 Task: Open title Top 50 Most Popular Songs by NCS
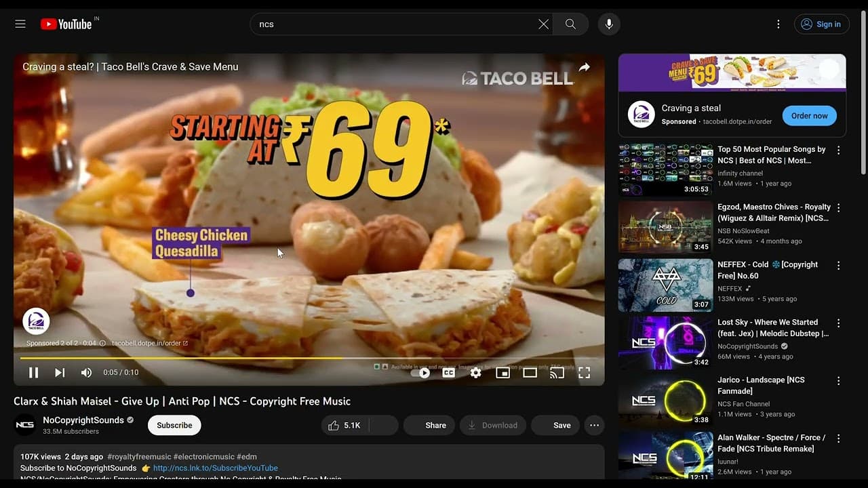coord(772,155)
